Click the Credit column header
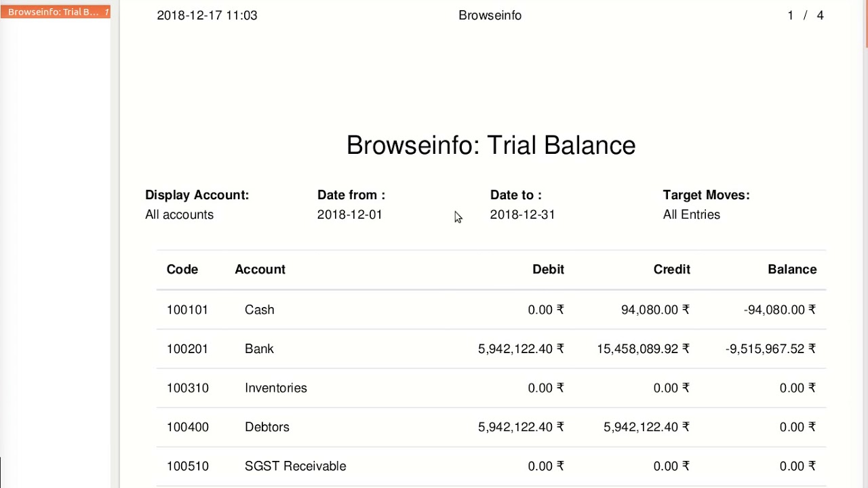Viewport: 868px width, 488px height. point(672,269)
